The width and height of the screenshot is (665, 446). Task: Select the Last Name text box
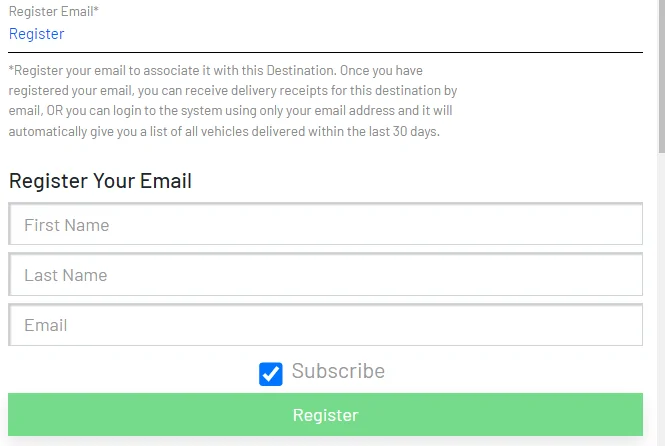coord(325,274)
